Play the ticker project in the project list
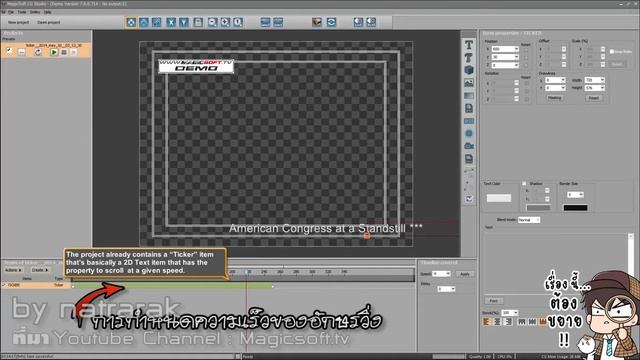Image resolution: width=640 pixels, height=360 pixels. 54,52
